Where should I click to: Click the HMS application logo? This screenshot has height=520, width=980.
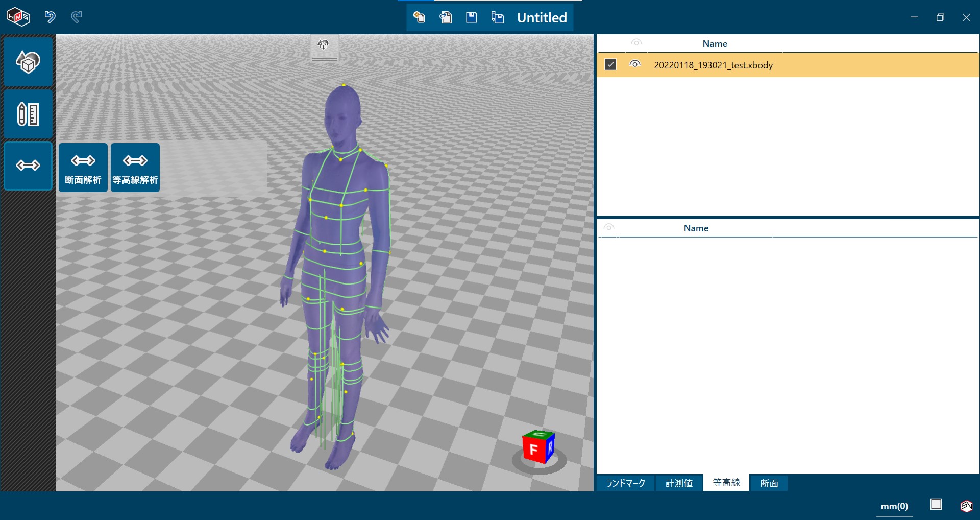(x=18, y=17)
